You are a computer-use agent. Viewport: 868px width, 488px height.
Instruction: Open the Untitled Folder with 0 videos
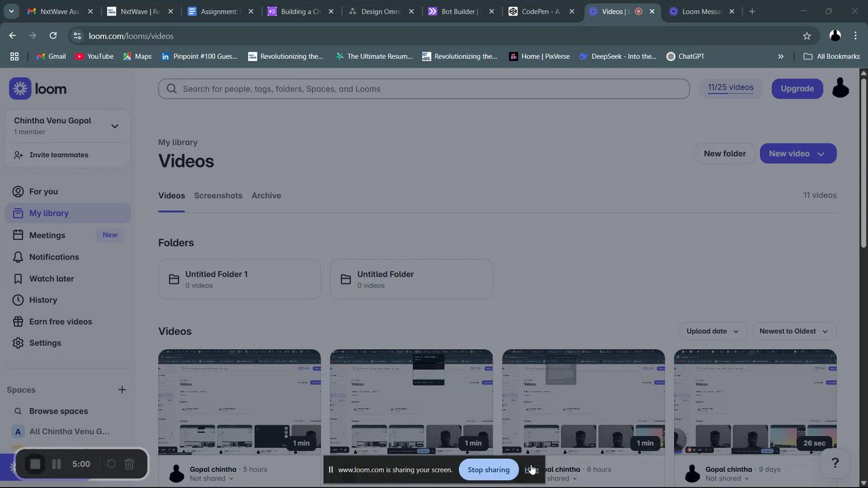point(412,279)
